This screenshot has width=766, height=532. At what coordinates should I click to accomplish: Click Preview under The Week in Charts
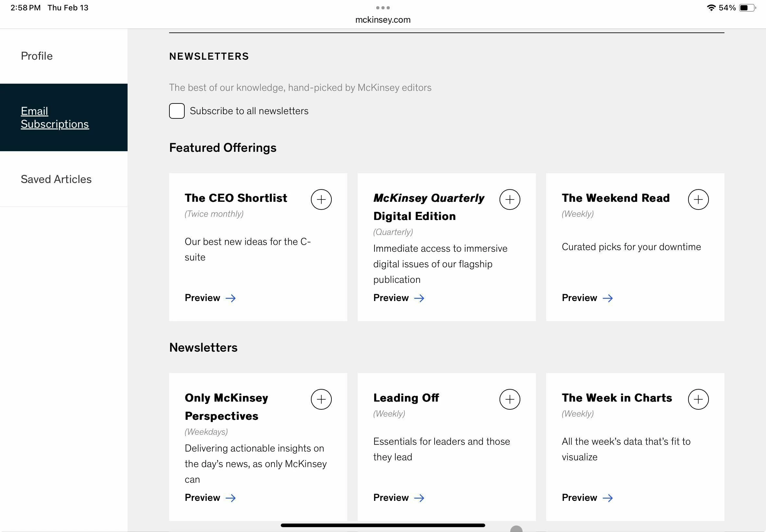click(587, 497)
